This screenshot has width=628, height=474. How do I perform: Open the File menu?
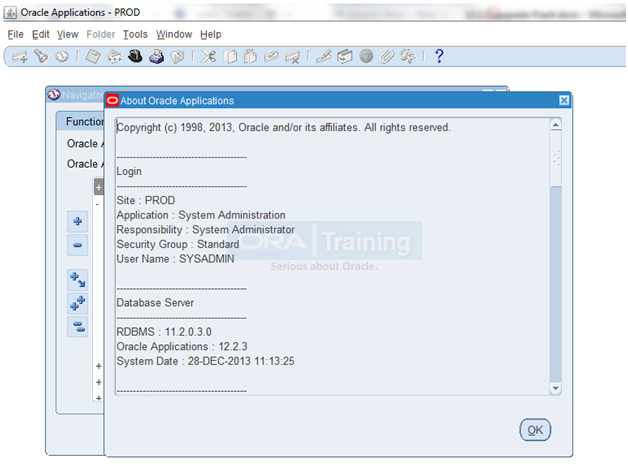(16, 34)
